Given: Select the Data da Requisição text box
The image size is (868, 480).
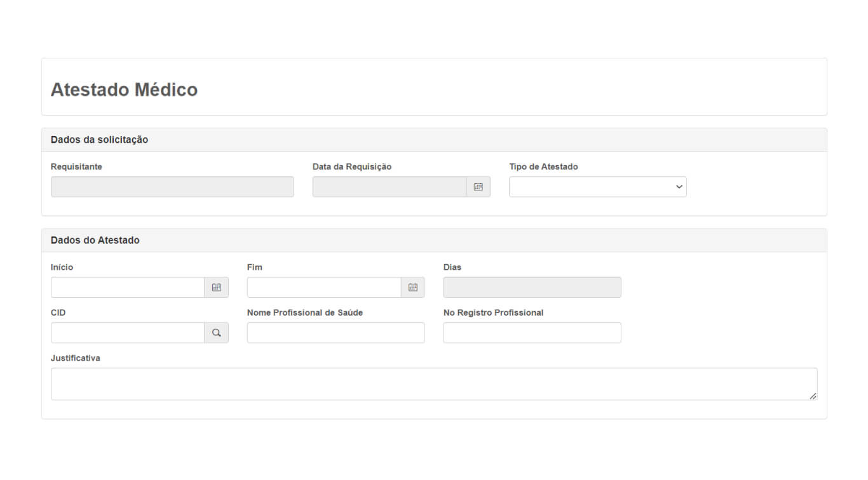Looking at the screenshot, I should pos(390,187).
